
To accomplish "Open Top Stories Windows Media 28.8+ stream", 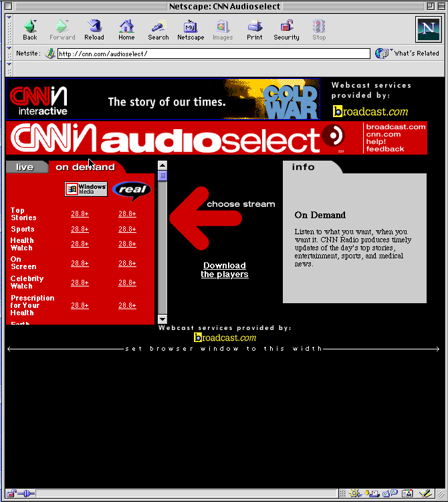I will point(80,214).
